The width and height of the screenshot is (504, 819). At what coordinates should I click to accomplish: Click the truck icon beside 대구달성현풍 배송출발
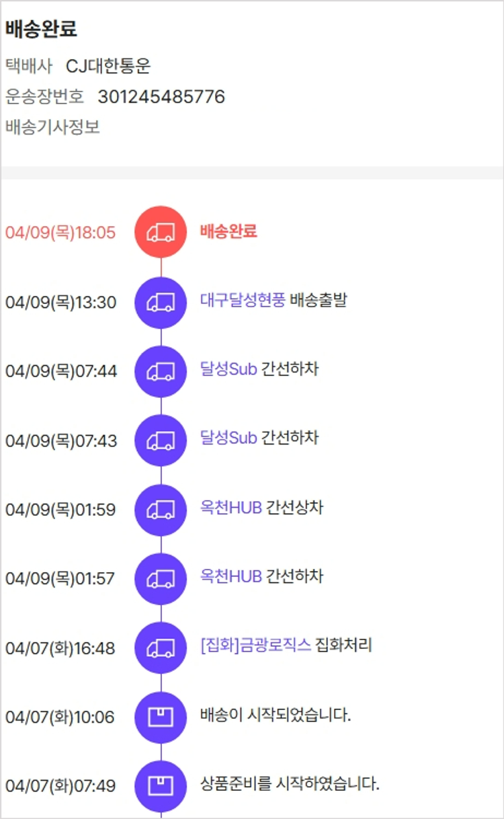click(x=161, y=302)
